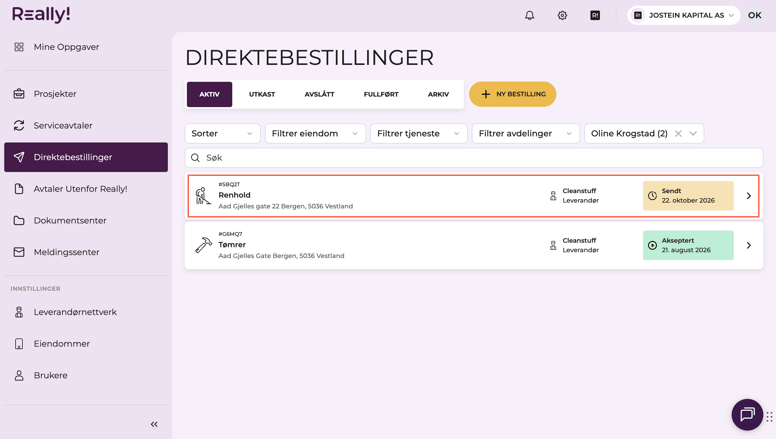Click the Aad Gjelles gate 22 Bergen address

click(x=286, y=206)
